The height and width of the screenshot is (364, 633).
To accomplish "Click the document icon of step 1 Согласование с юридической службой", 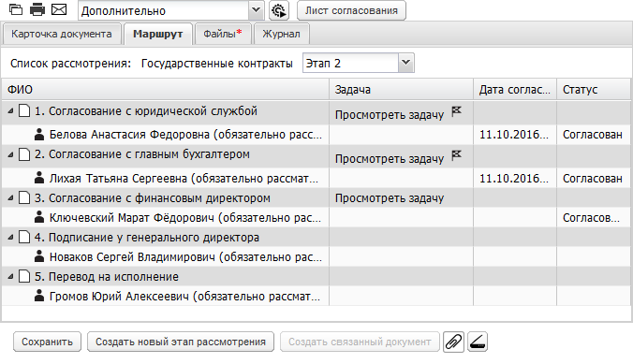I will 24,110.
